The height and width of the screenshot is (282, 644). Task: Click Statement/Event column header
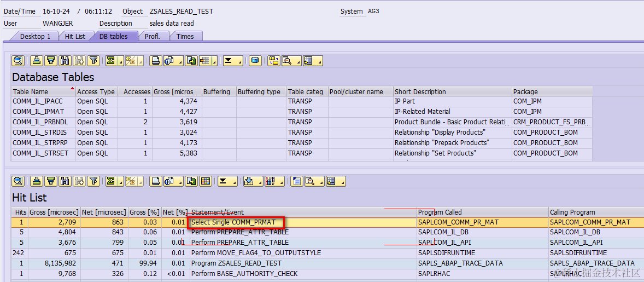coord(303,212)
